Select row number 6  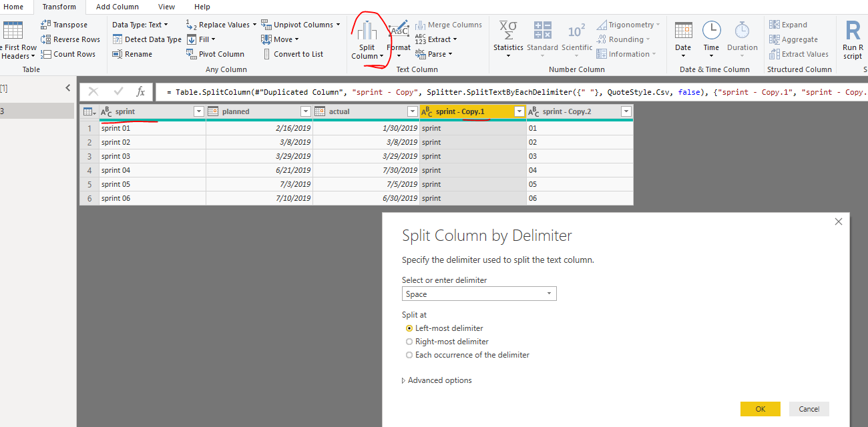tap(89, 198)
